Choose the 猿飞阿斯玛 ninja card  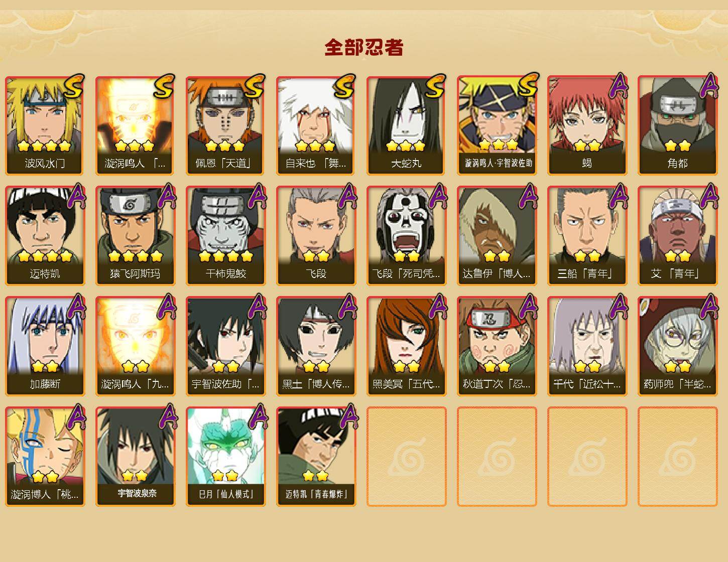[136, 236]
